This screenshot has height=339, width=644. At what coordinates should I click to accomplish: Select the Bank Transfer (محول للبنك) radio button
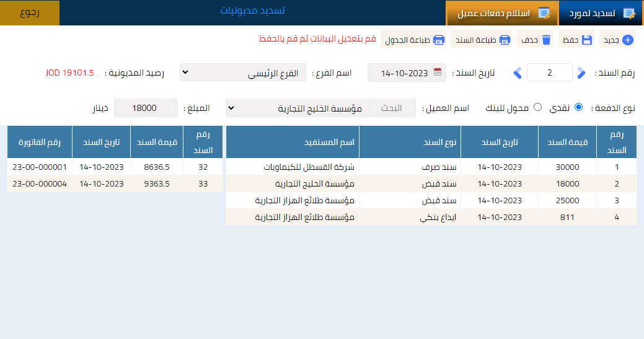coord(537,107)
